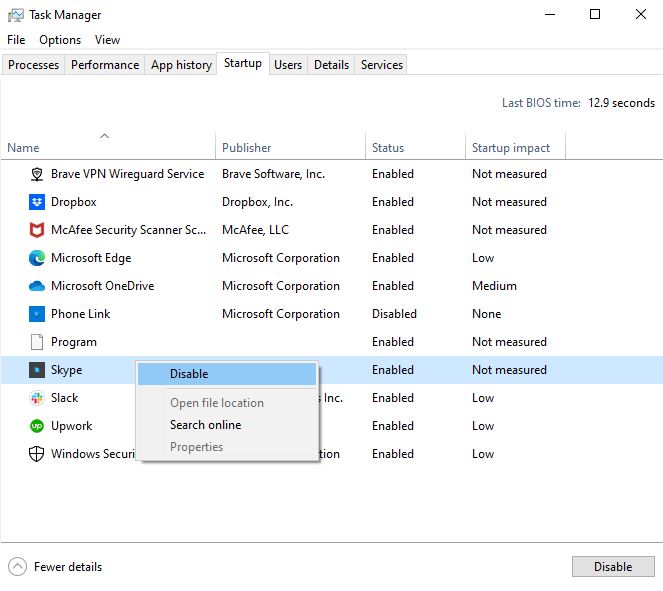Switch to the Users tab
Screen dimensions: 663x591
[x=288, y=65]
